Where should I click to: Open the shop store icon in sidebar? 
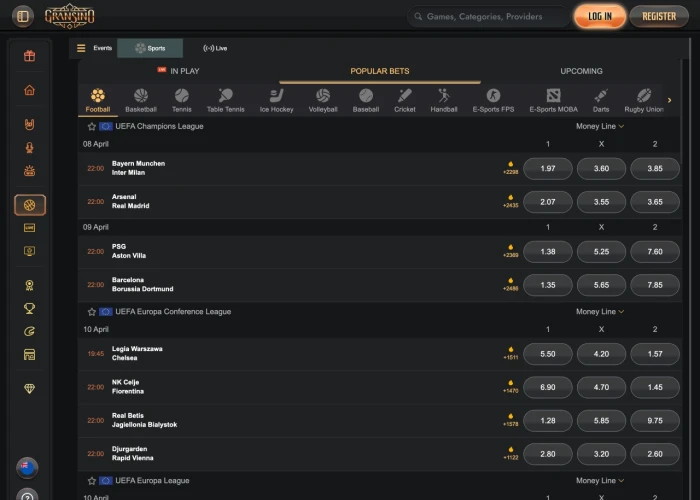(x=29, y=354)
